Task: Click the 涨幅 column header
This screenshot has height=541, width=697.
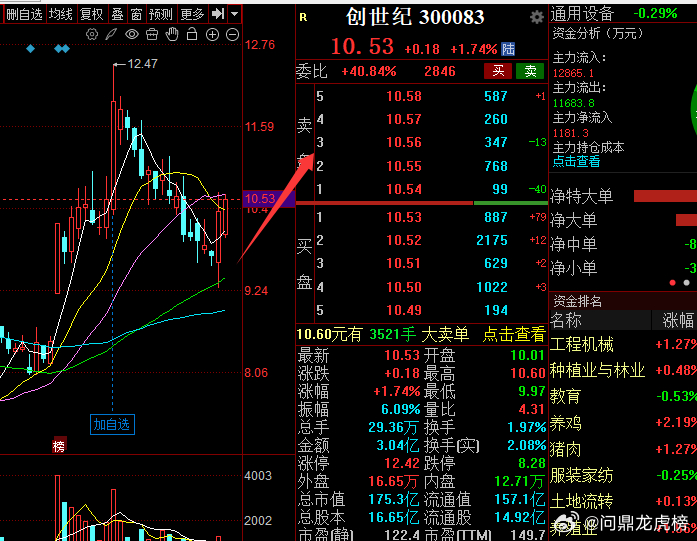Action: click(x=678, y=320)
